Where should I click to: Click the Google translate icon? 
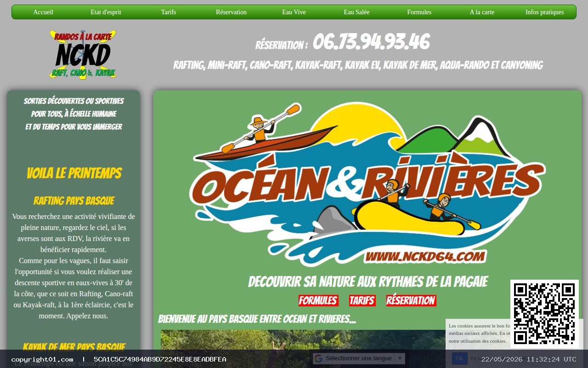pos(318,358)
